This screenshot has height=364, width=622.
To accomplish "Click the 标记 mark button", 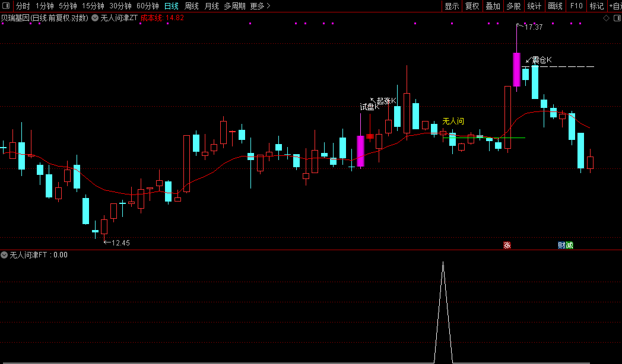I will click(596, 6).
